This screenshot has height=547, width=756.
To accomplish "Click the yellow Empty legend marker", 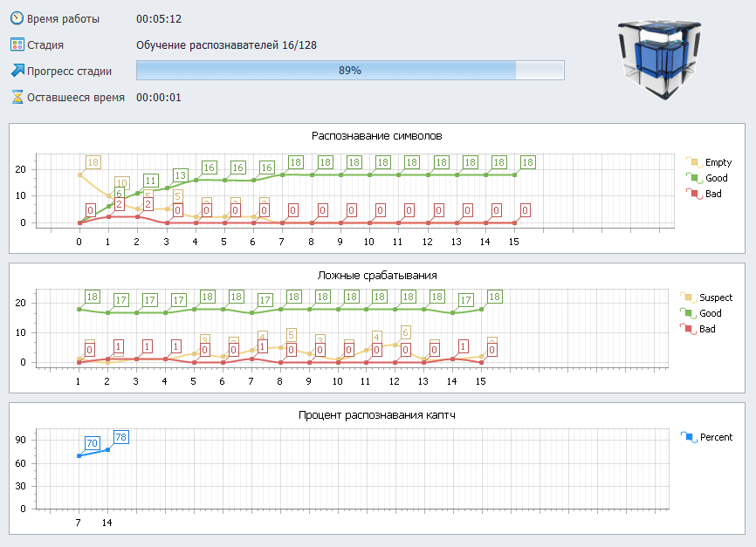I will [x=691, y=162].
